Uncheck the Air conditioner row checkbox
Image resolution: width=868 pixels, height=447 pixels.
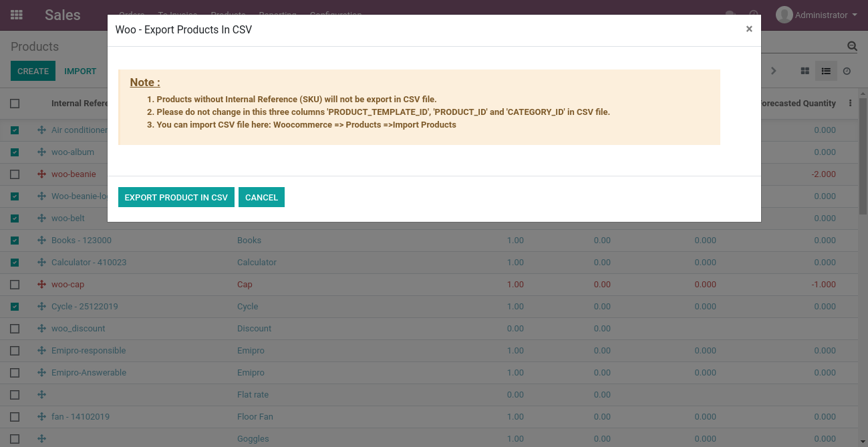[x=15, y=130]
